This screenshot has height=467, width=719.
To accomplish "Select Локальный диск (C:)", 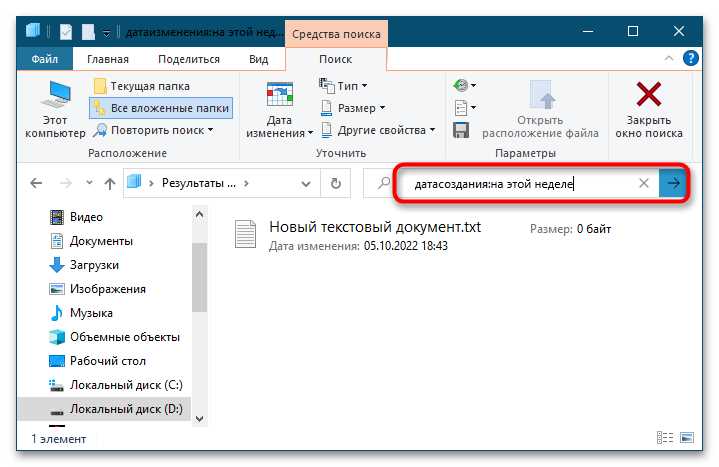I will tap(116, 385).
